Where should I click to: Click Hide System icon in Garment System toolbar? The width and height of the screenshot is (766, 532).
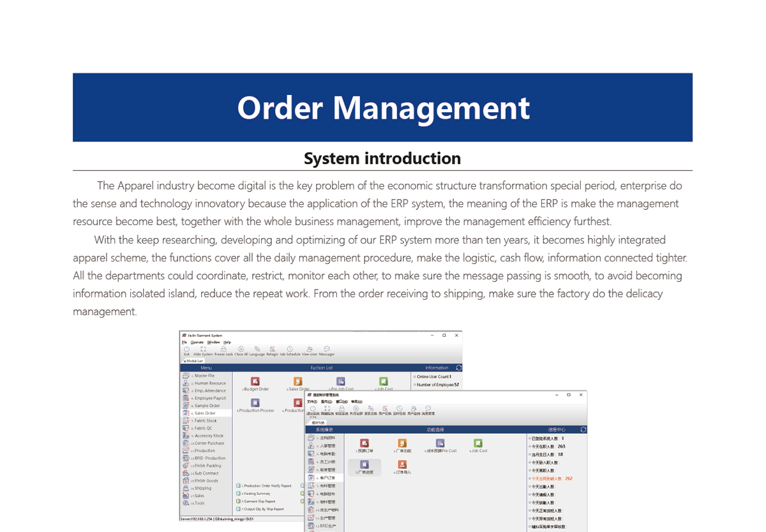click(x=203, y=349)
